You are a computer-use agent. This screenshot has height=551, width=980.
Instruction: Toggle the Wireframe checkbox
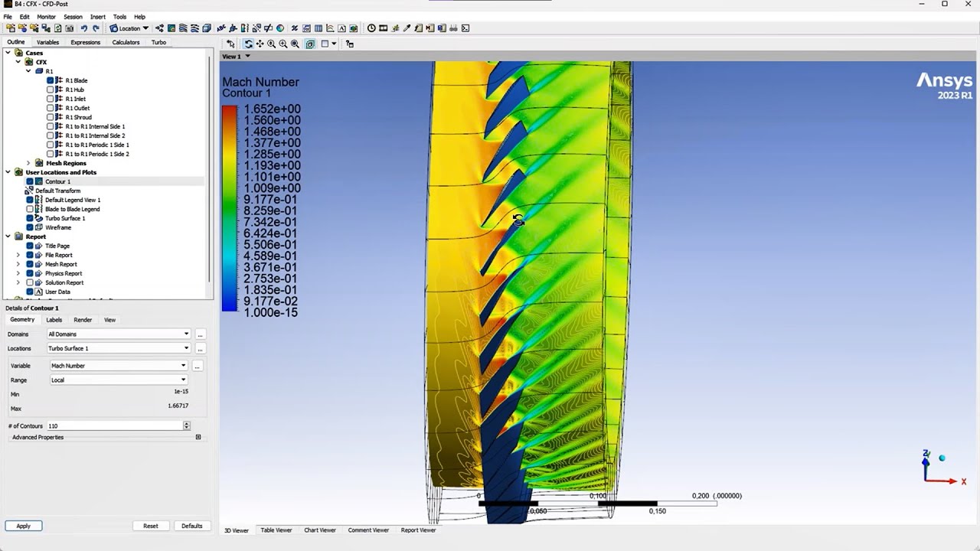[30, 227]
